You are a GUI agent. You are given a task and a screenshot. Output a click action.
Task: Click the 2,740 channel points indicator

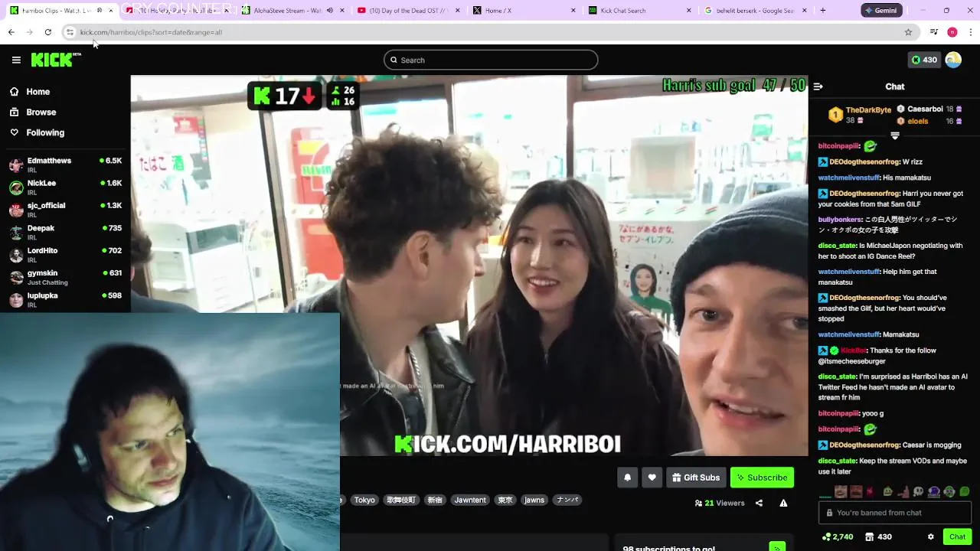coord(838,536)
